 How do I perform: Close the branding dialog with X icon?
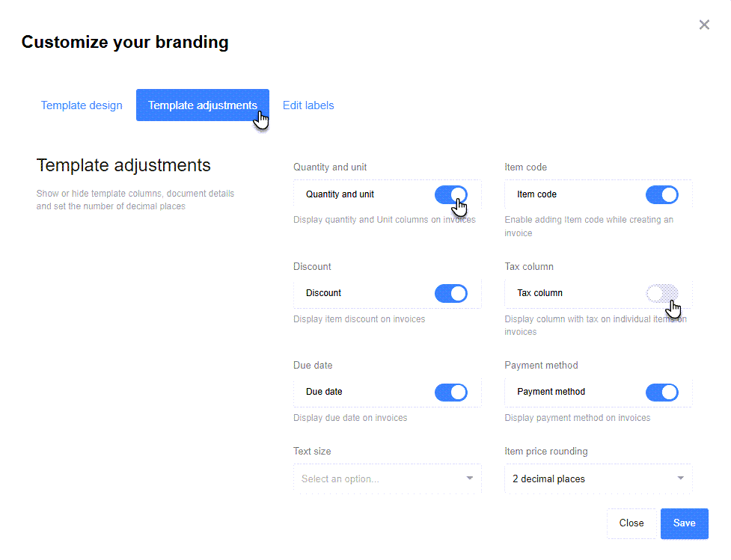tap(704, 25)
